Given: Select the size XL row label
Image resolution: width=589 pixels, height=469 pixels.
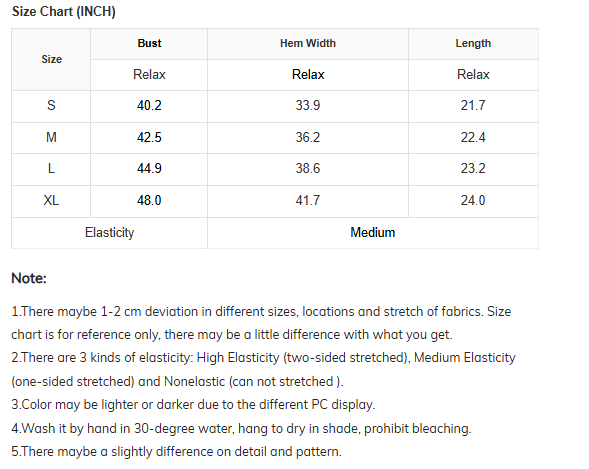Looking at the screenshot, I should [x=51, y=200].
